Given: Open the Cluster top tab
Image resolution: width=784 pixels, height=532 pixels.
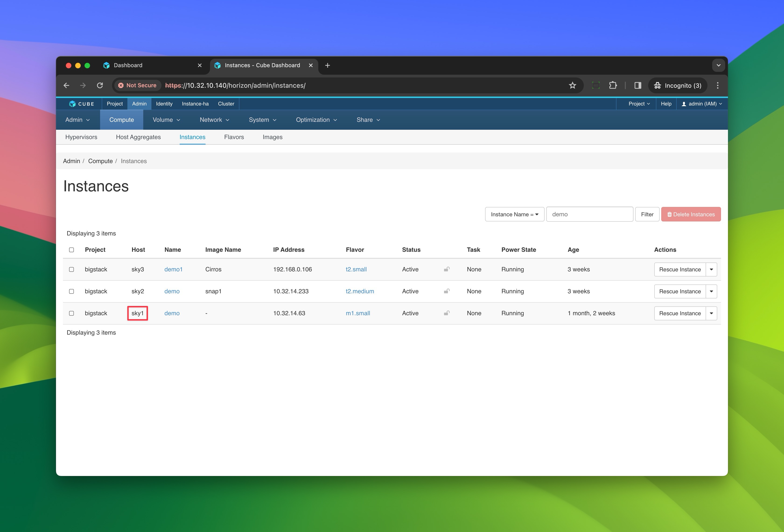Looking at the screenshot, I should (226, 104).
